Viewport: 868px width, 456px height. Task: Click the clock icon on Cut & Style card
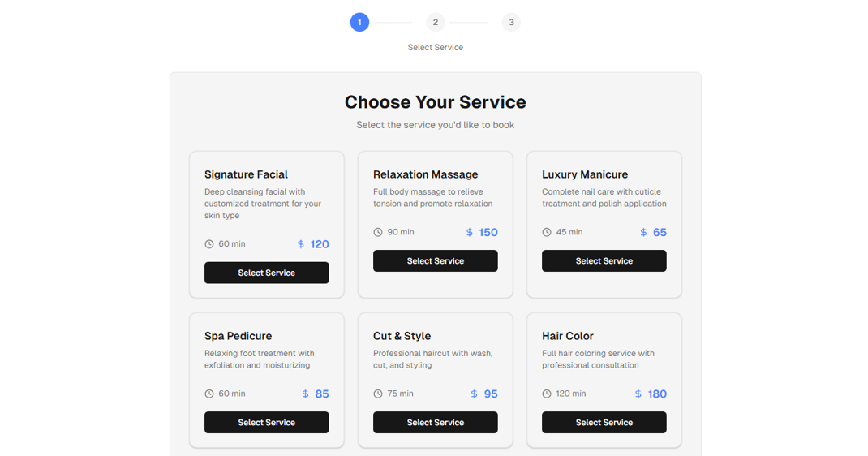coord(377,394)
